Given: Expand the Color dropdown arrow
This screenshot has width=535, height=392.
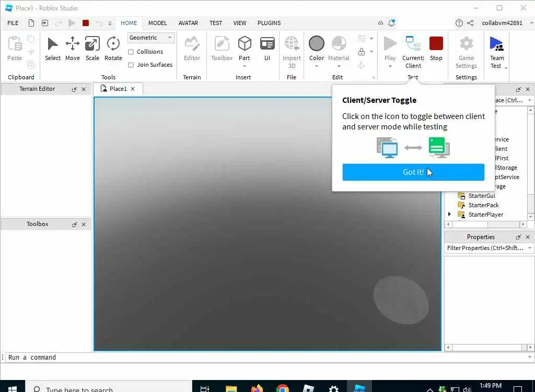Looking at the screenshot, I should point(316,66).
